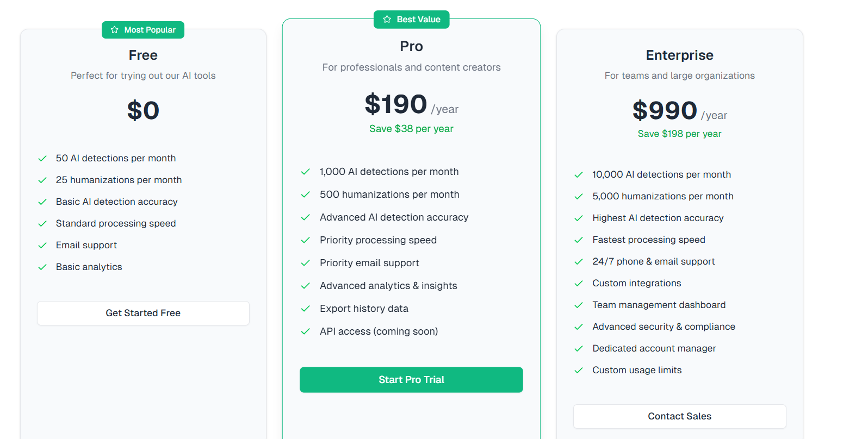Click the star icon in Best Value badge
This screenshot has width=868, height=439.
point(387,20)
